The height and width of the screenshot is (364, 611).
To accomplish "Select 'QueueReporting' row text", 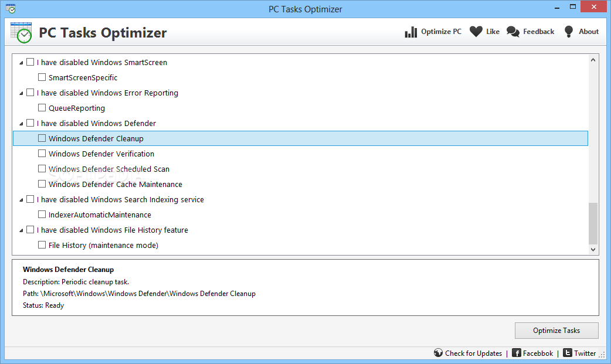I will pos(77,108).
